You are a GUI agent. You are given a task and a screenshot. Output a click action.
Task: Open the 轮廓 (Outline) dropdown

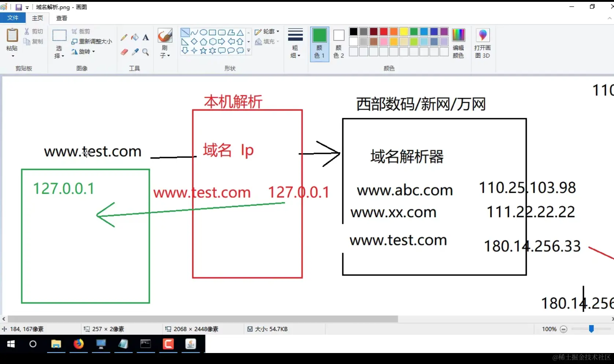[x=267, y=31]
